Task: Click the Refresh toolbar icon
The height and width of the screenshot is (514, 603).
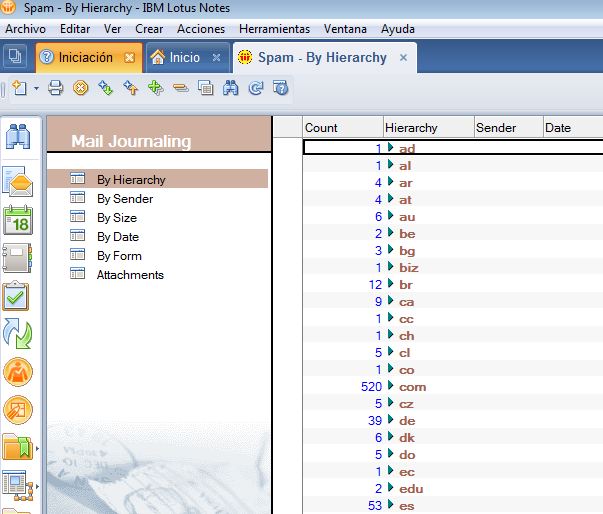Action: pos(256,88)
